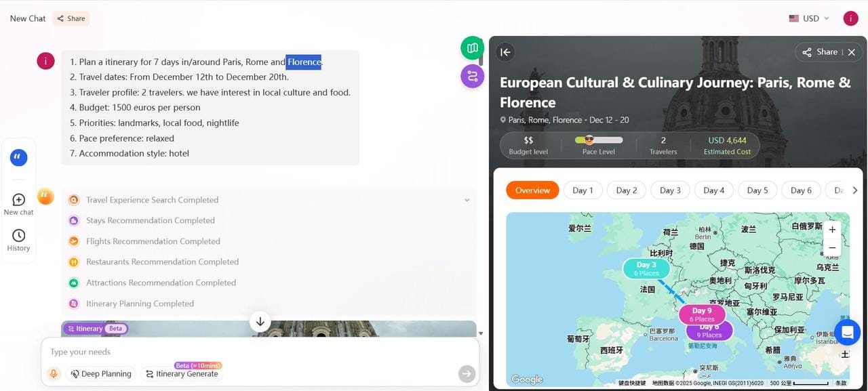
Task: Zoom in on the map
Action: pyautogui.click(x=832, y=230)
